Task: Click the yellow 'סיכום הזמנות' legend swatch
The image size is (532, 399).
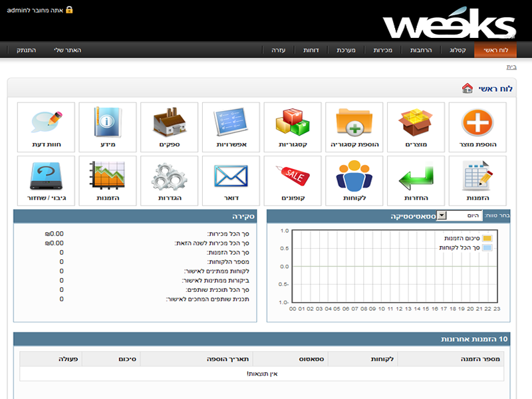Action: pyautogui.click(x=487, y=238)
